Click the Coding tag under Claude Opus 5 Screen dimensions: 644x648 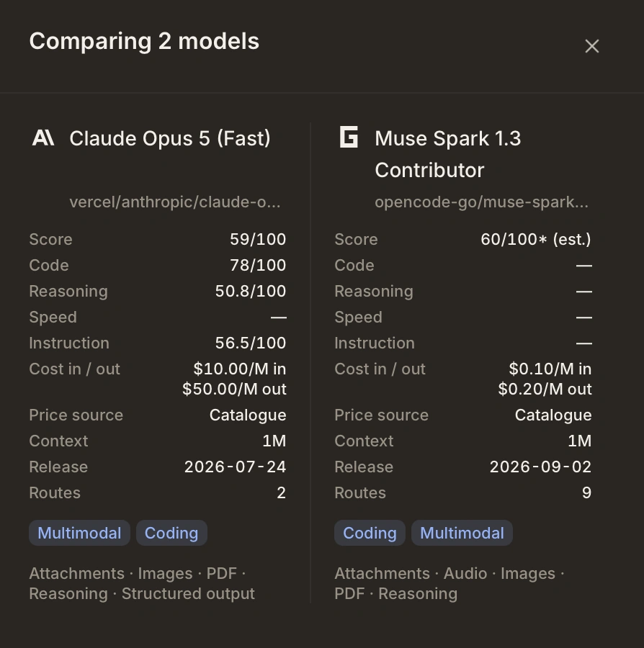tap(171, 533)
